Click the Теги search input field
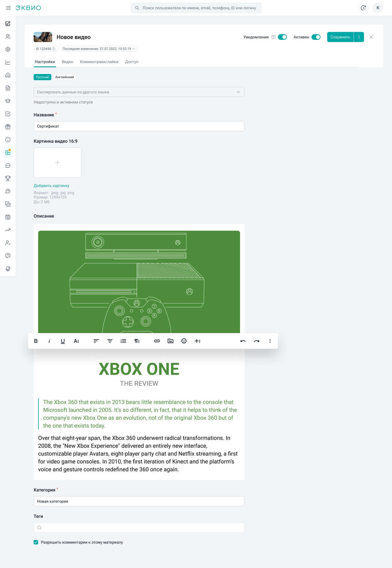This screenshot has width=392, height=568. (x=139, y=528)
